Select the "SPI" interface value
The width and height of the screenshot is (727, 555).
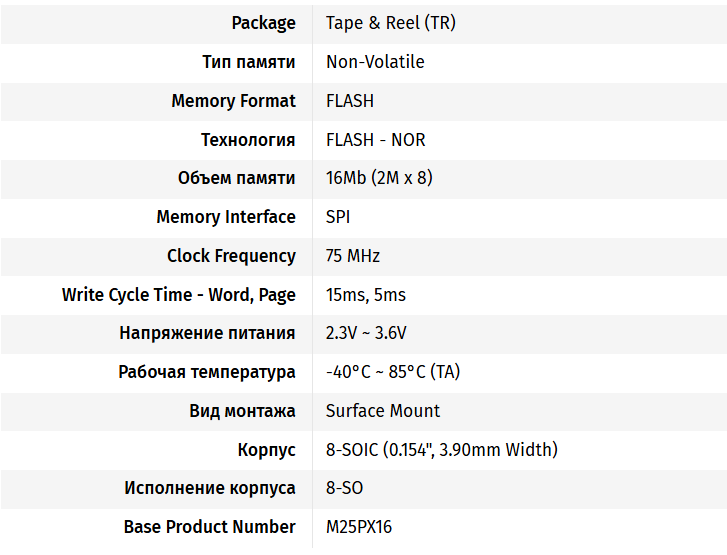pos(338,217)
